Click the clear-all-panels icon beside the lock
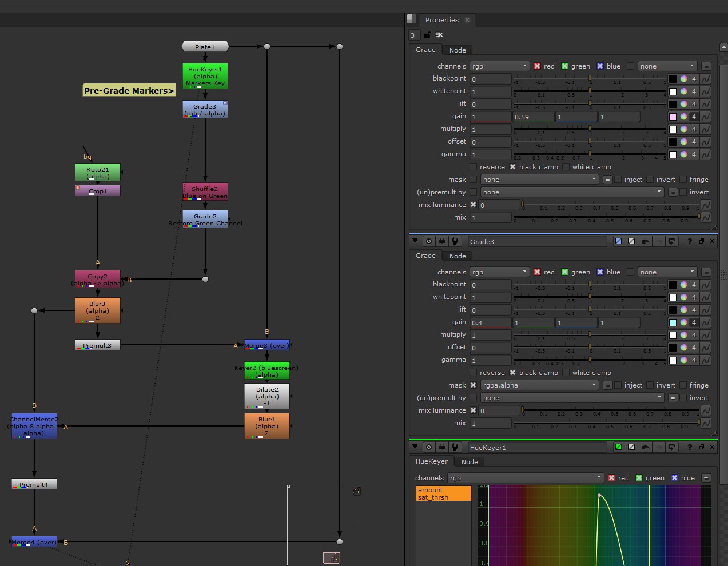Viewport: 728px width, 566px height. pos(439,35)
